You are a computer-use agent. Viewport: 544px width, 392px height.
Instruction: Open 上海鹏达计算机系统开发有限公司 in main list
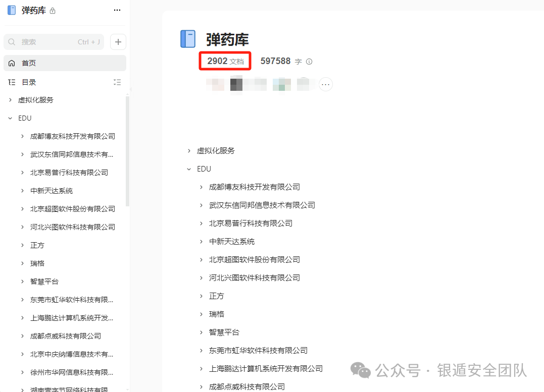pyautogui.click(x=266, y=369)
